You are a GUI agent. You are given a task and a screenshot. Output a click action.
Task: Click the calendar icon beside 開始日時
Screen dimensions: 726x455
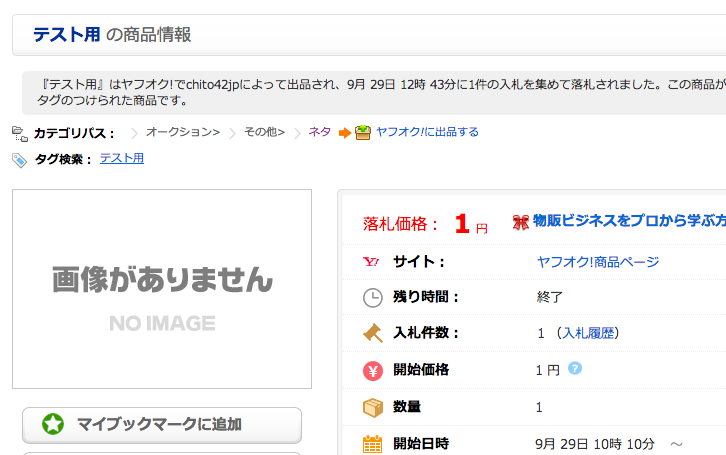tap(372, 443)
